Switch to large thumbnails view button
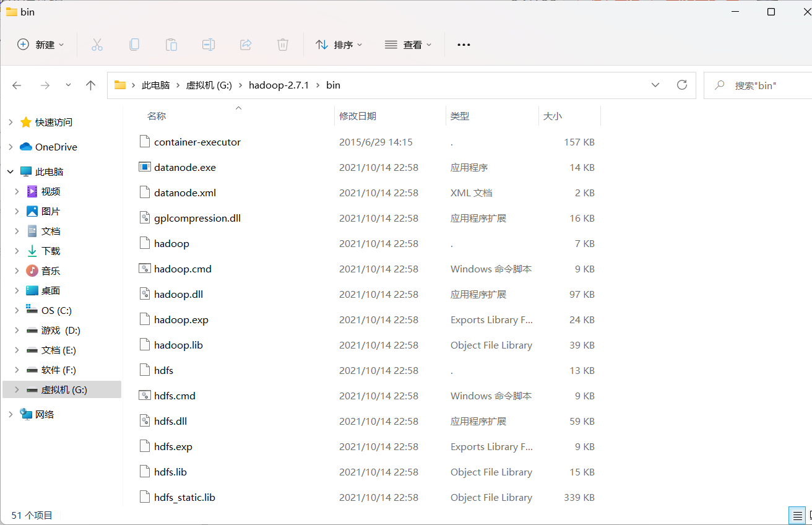Screen dimensions: 812x525 [810, 515]
